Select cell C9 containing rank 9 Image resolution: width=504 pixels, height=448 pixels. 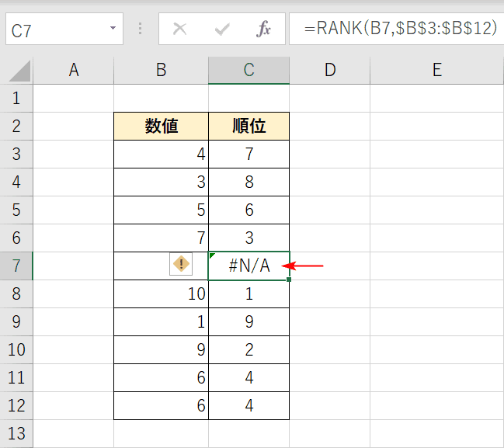(249, 321)
